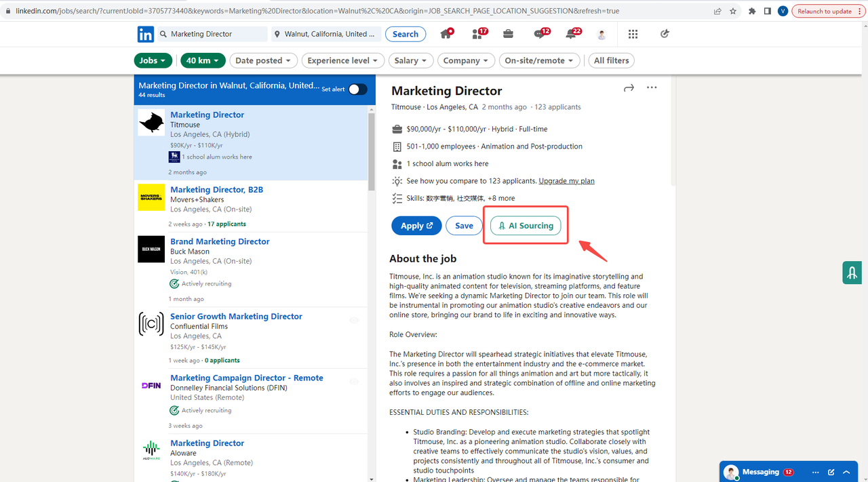Open the browser side panel icon
This screenshot has width=868, height=482.
coord(768,11)
